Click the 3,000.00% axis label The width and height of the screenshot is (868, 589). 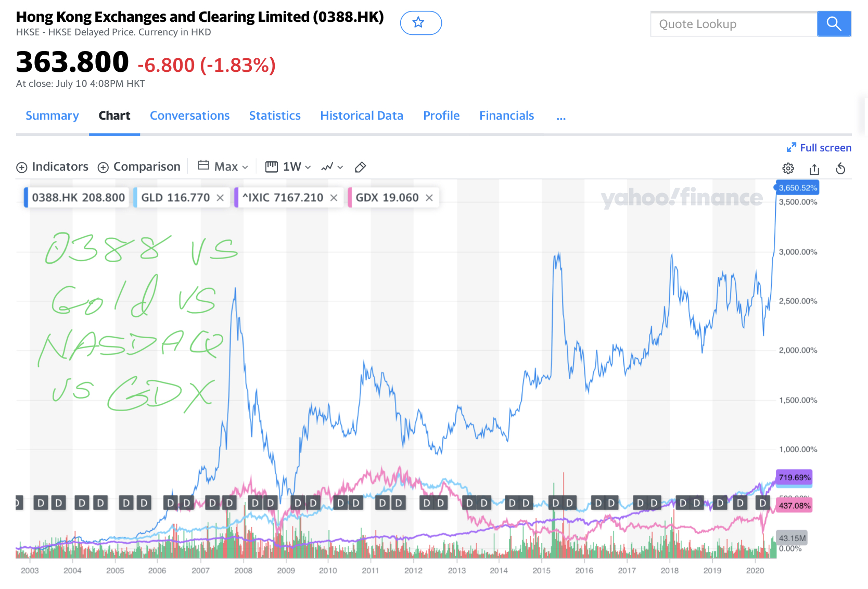(798, 252)
